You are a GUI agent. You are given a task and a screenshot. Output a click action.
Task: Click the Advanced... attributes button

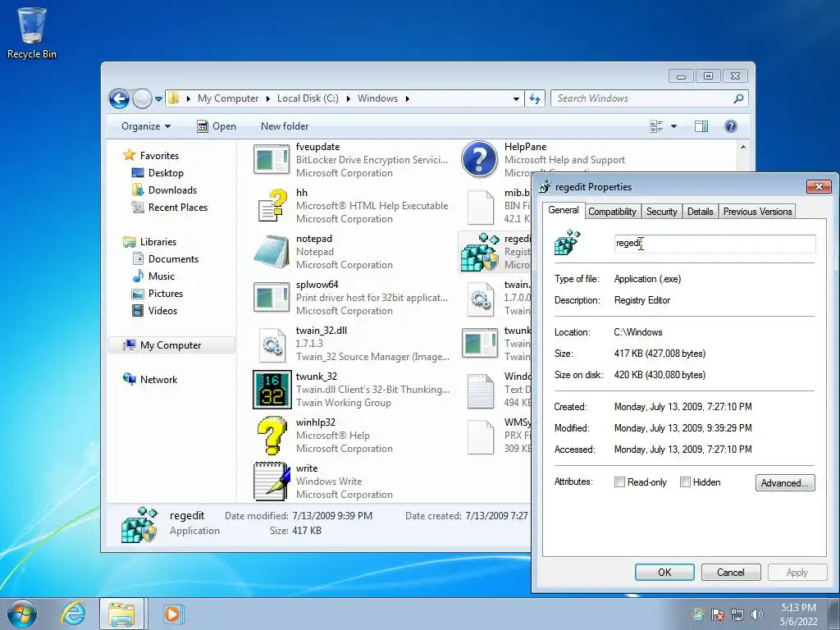click(x=785, y=482)
